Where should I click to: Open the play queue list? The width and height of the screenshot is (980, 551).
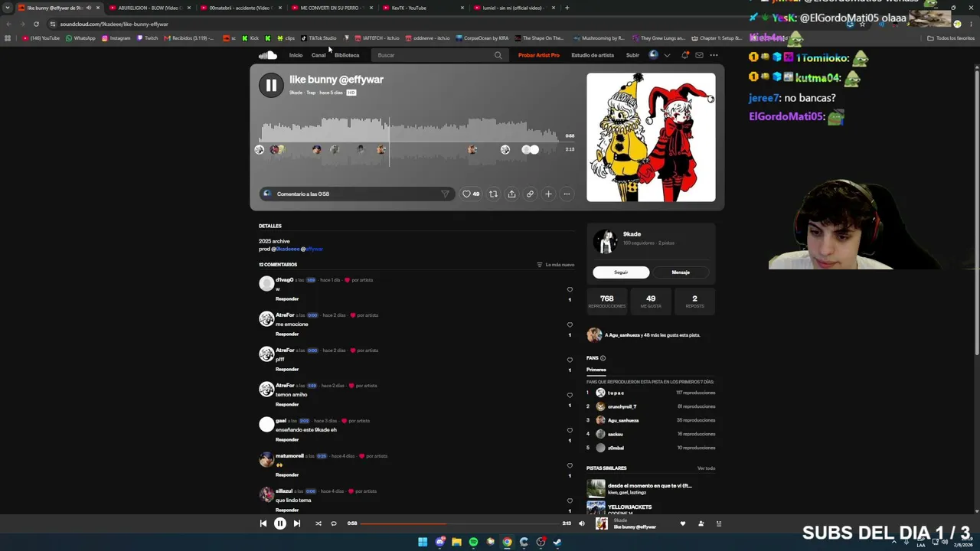click(x=719, y=523)
